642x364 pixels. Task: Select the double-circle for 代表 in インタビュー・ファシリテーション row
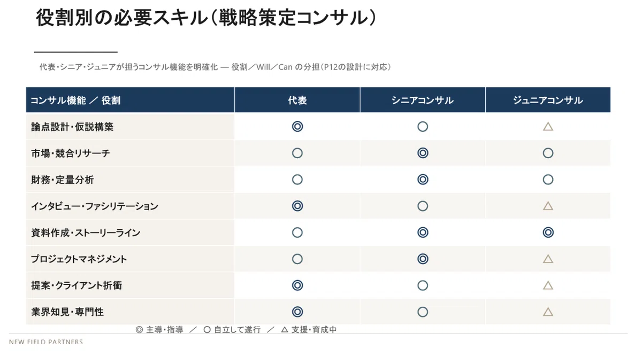297,206
